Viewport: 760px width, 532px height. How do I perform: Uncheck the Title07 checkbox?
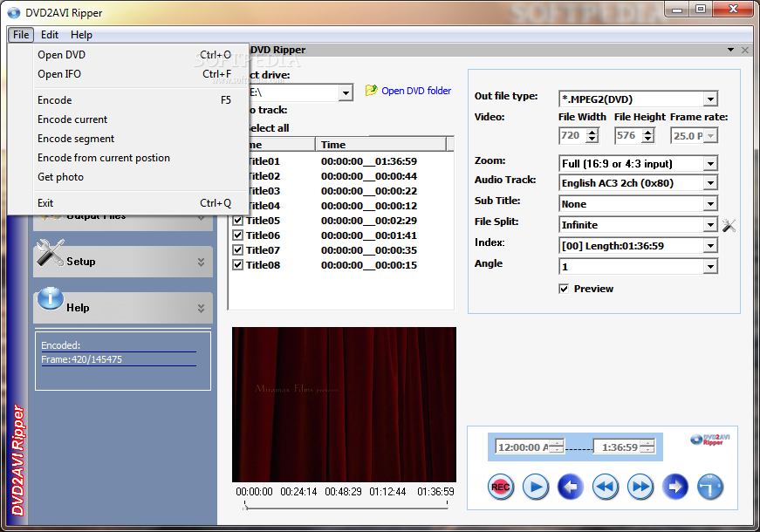pos(237,250)
